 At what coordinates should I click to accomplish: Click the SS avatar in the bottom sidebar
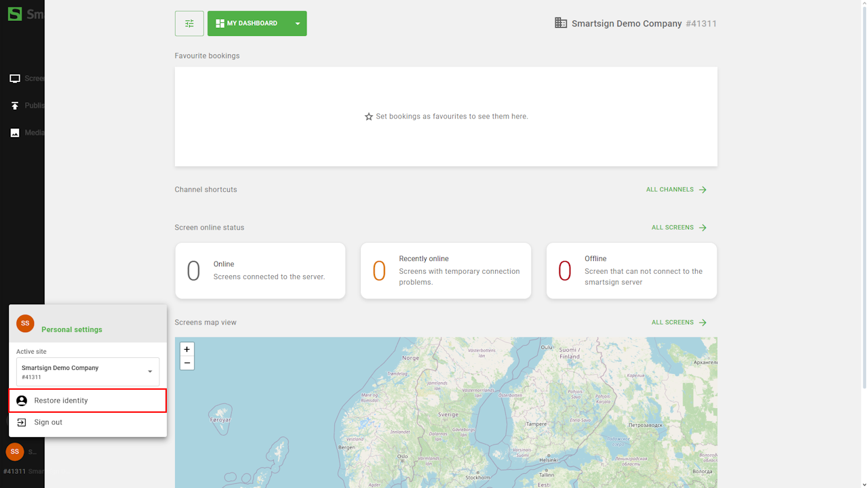(x=15, y=451)
